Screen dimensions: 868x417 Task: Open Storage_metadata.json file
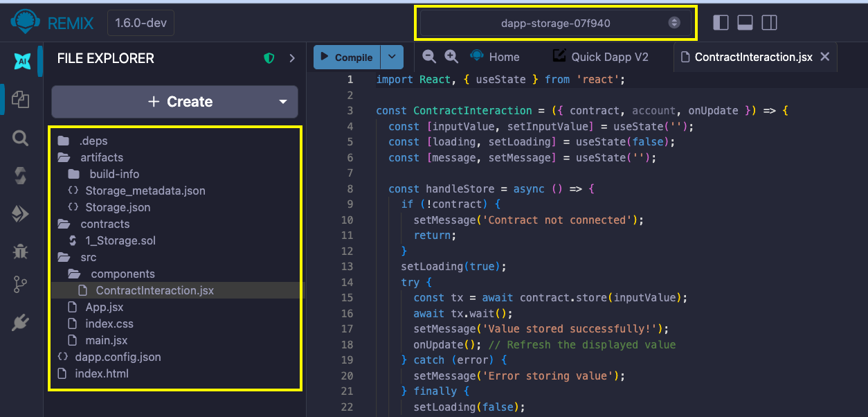(136, 190)
